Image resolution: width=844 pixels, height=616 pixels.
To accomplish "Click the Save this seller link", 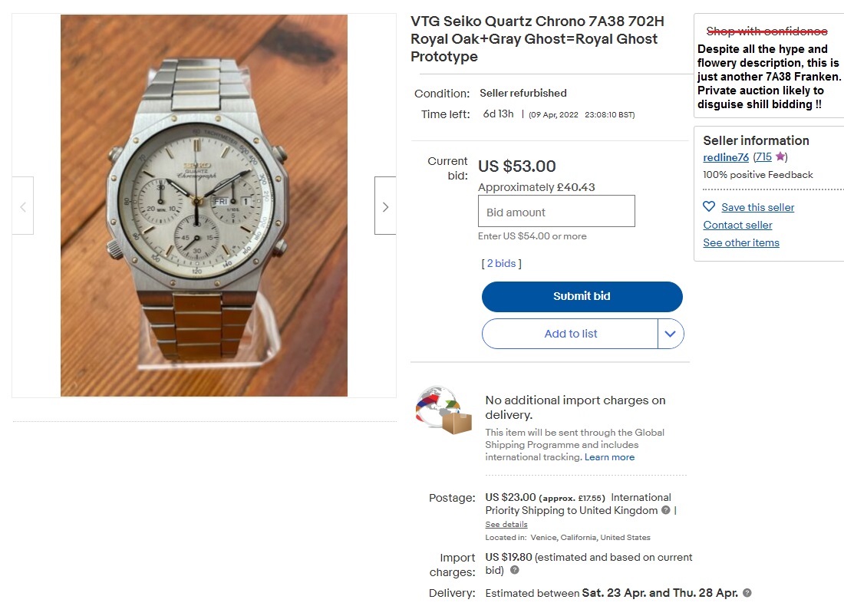I will tap(757, 206).
